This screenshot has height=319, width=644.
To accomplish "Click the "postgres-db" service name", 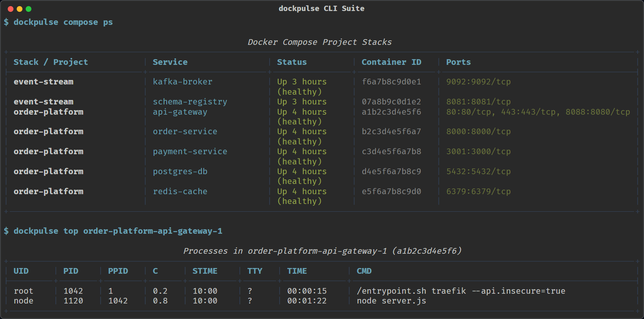I will click(x=180, y=172).
